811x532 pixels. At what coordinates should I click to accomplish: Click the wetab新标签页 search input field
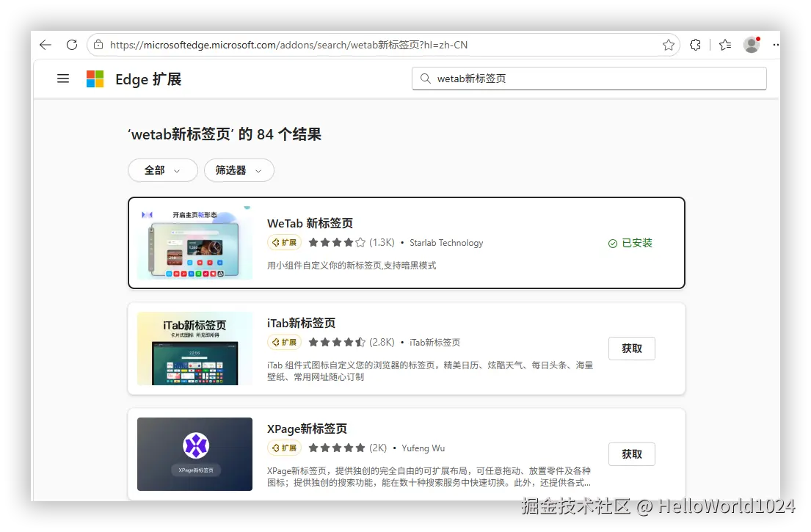click(x=589, y=79)
